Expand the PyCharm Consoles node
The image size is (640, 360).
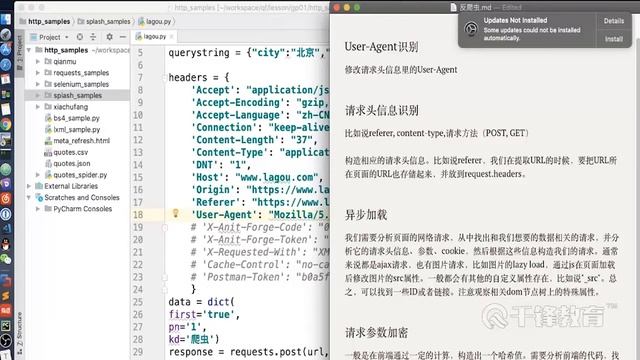(38, 209)
